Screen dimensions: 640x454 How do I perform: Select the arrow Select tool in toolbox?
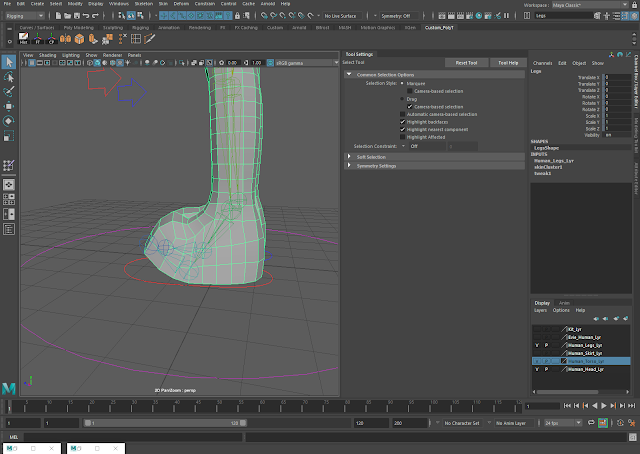[x=9, y=62]
